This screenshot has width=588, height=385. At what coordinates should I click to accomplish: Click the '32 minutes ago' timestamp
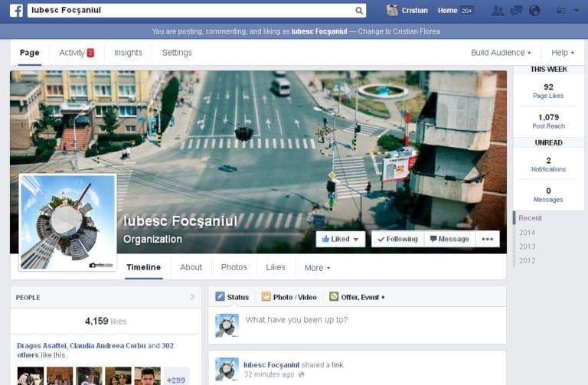(x=269, y=374)
